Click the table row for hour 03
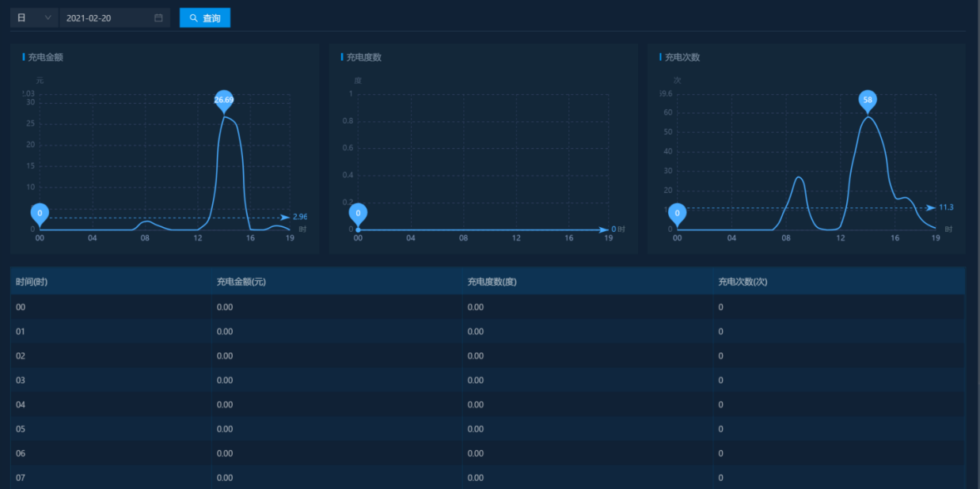This screenshot has width=980, height=489. 237,380
